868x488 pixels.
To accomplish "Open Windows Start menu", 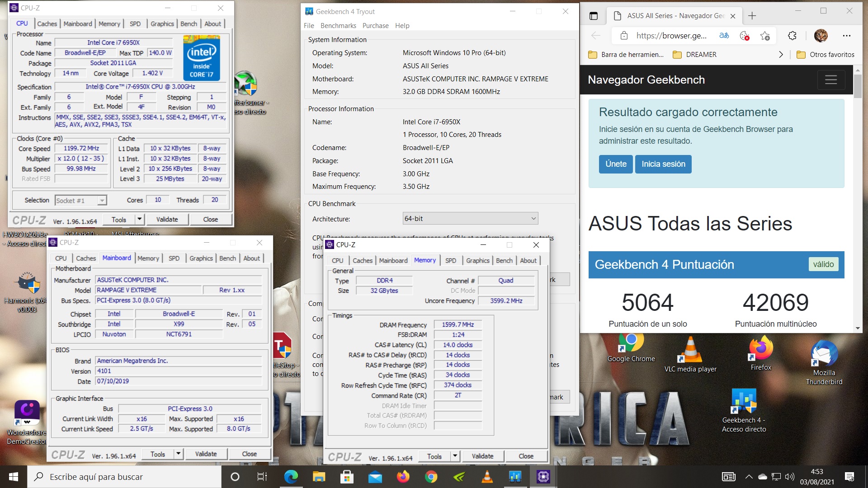I will (14, 477).
